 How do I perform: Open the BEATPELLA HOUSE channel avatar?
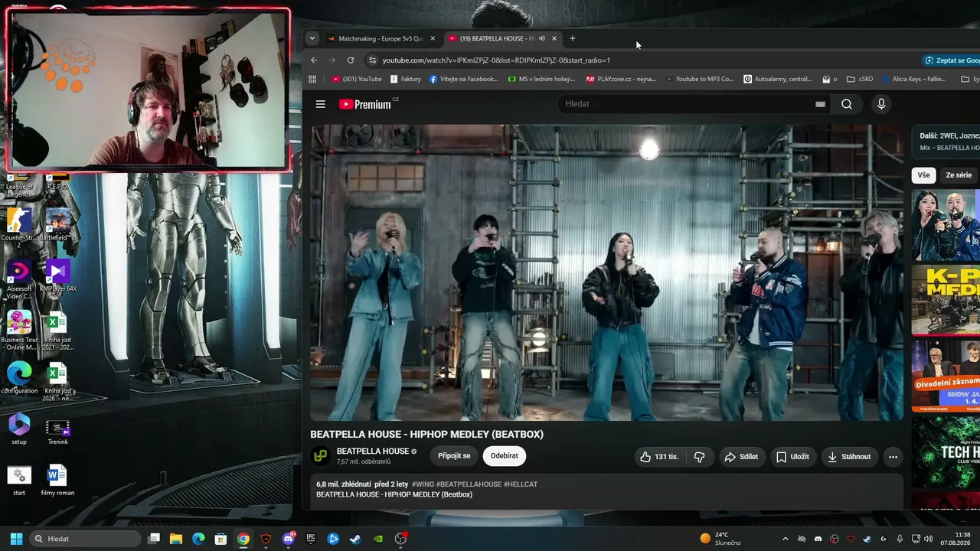[x=320, y=456]
